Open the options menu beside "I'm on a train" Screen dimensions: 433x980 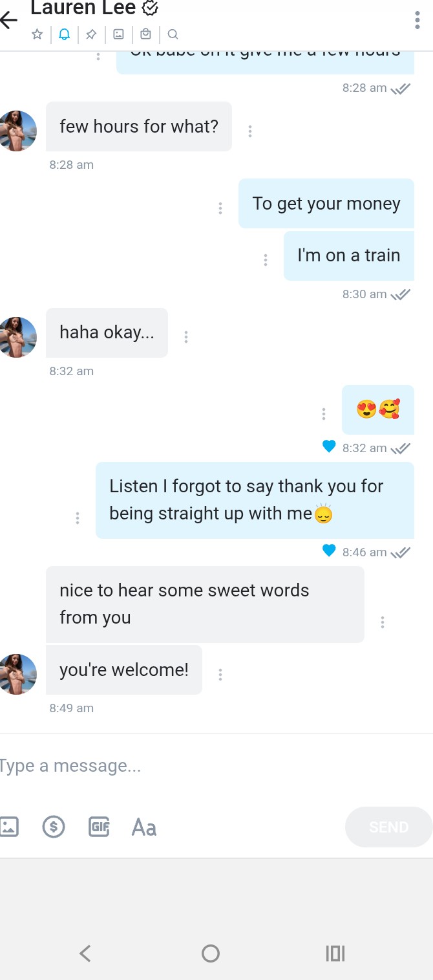(x=266, y=260)
